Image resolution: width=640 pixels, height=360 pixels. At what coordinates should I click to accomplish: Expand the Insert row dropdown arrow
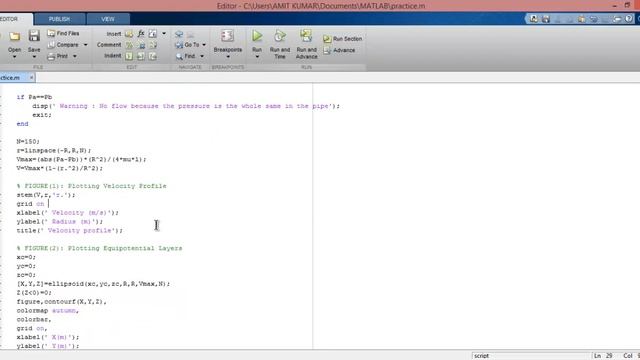click(x=164, y=33)
